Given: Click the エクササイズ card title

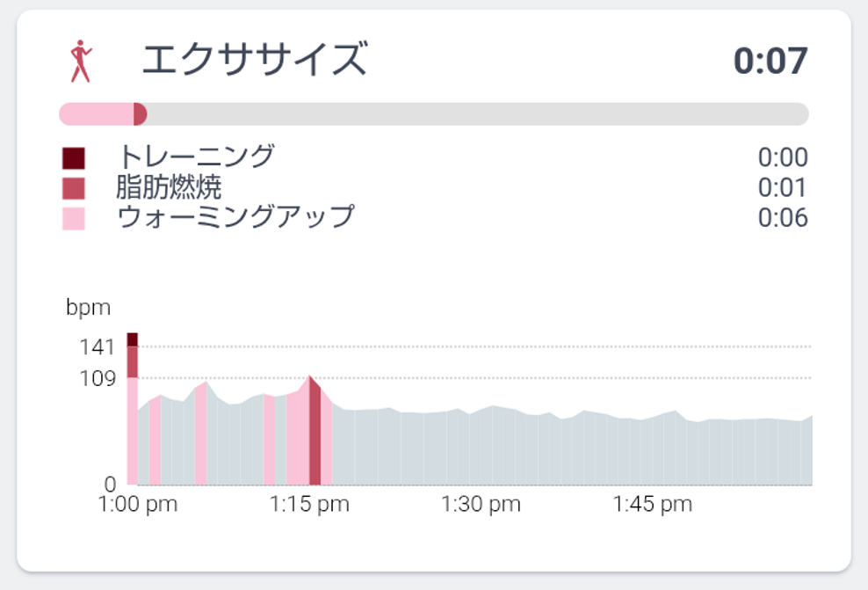Looking at the screenshot, I should click(x=254, y=60).
